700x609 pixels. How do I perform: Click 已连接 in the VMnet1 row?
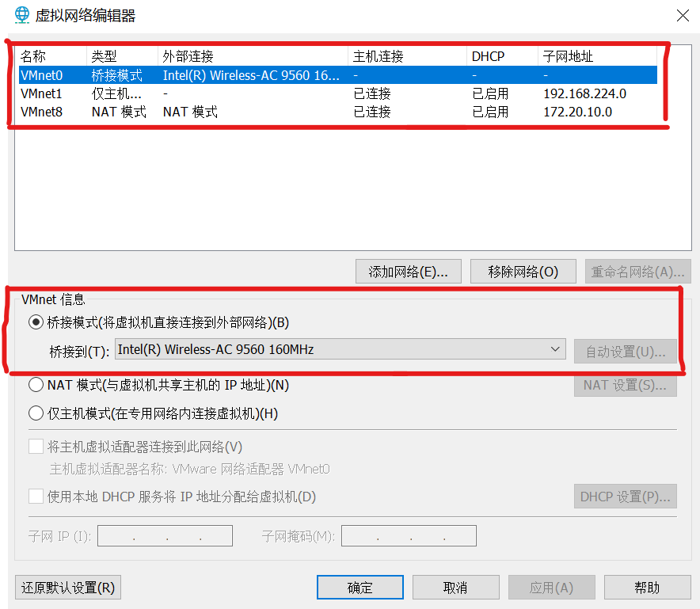(372, 93)
